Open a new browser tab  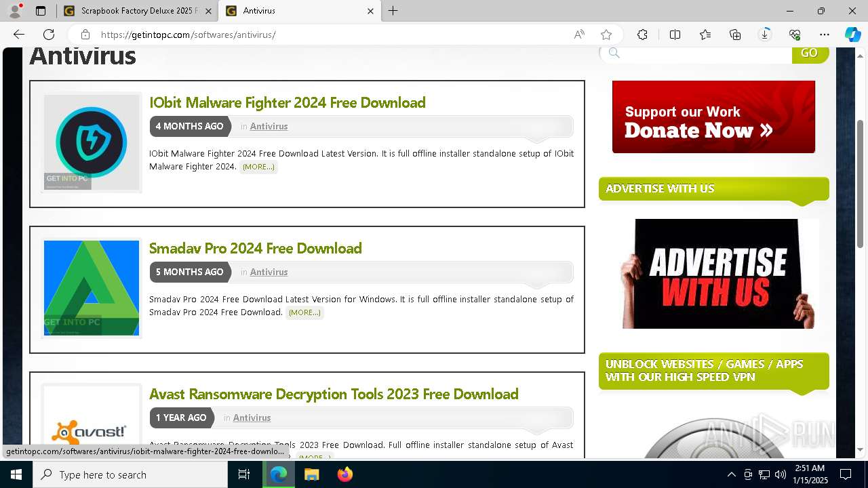pos(393,11)
